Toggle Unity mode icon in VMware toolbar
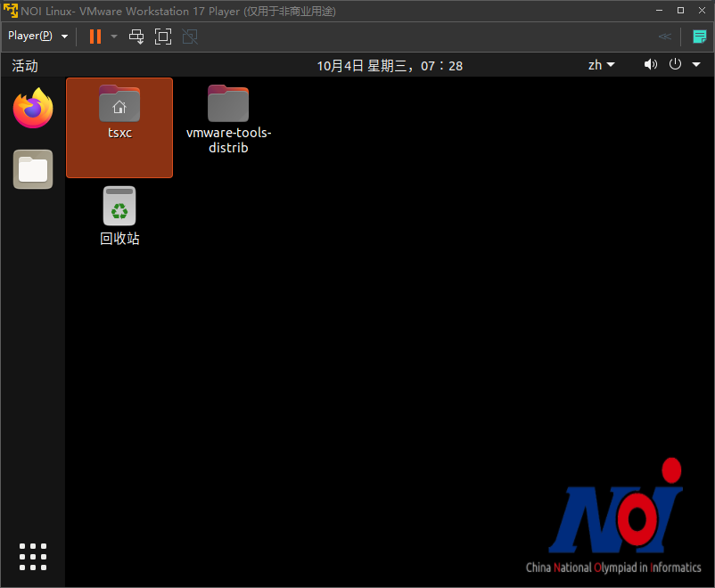715x588 pixels. coord(189,37)
